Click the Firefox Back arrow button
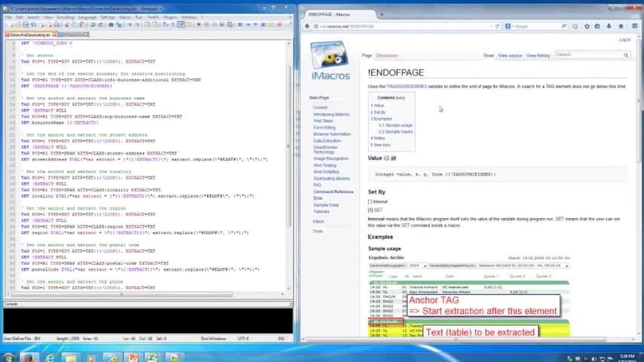The width and height of the screenshot is (644, 362). click(307, 26)
